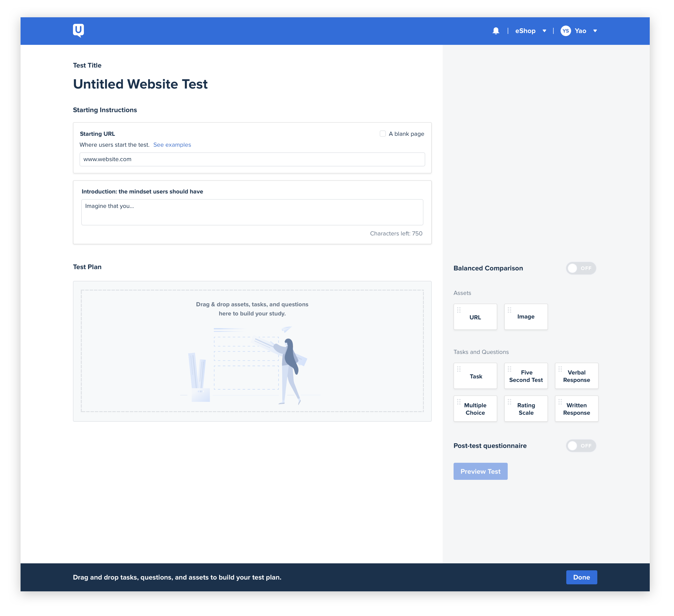Select the Rating Scale card

(x=526, y=408)
